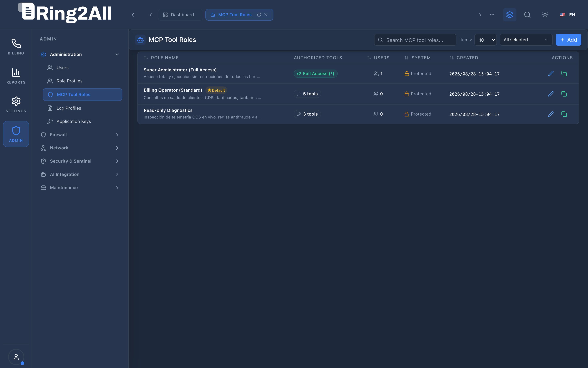
Task: Click the layers icon in top bar
Action: tap(510, 15)
